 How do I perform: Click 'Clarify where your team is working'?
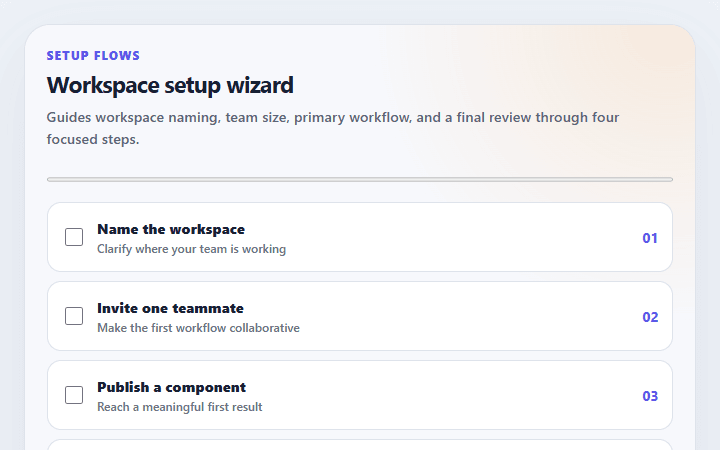click(x=191, y=249)
